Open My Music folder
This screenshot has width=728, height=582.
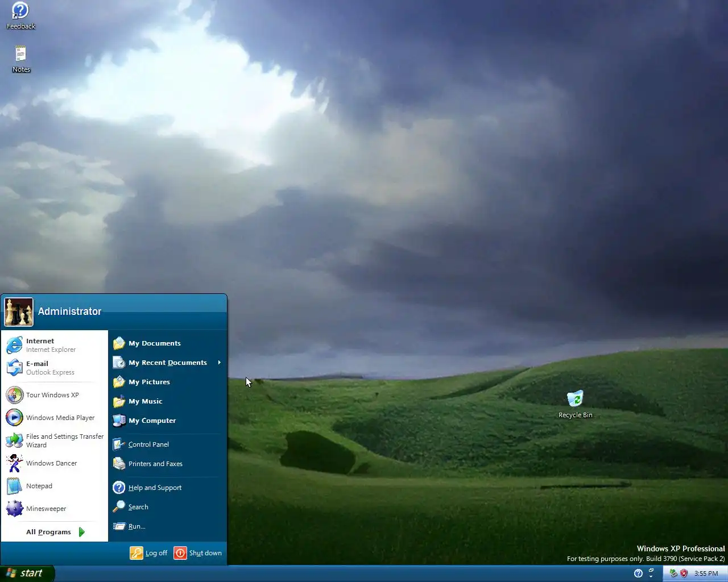point(167,401)
